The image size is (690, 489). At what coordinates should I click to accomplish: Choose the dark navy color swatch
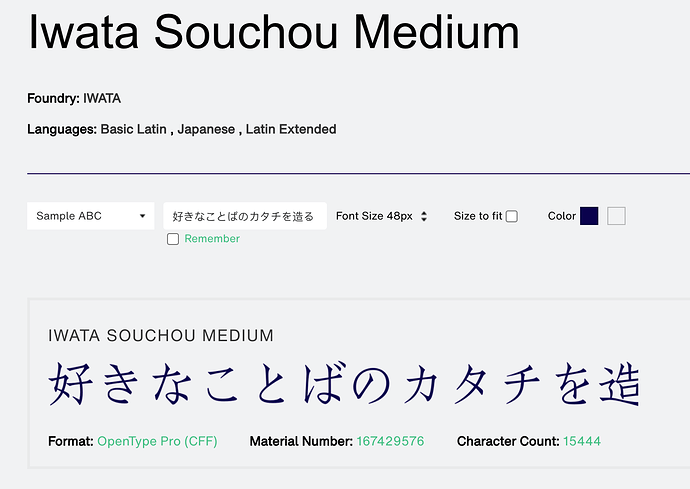click(589, 216)
